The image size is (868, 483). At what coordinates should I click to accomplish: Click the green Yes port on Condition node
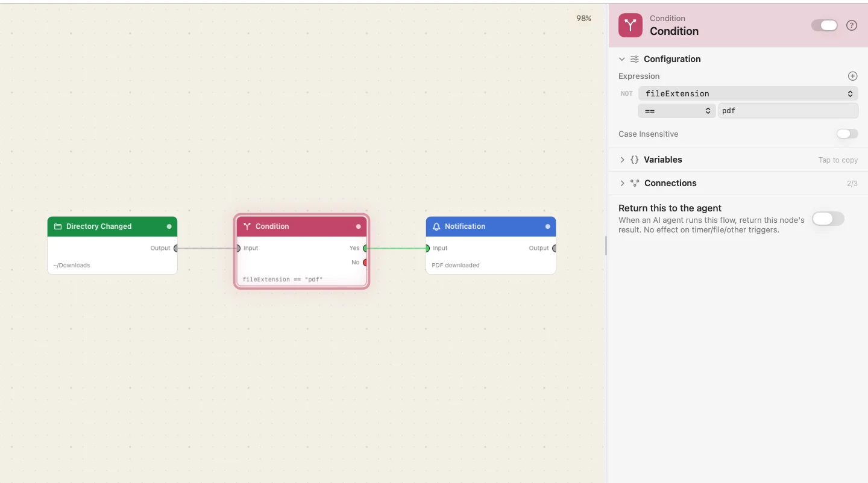[x=365, y=248]
